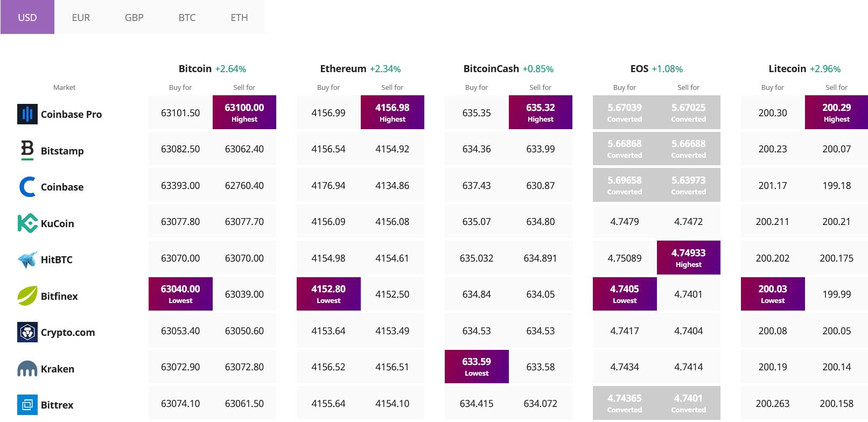Click HitBTC Litecoin sell price 200.175
Screen dimensions: 868x422
click(x=836, y=258)
